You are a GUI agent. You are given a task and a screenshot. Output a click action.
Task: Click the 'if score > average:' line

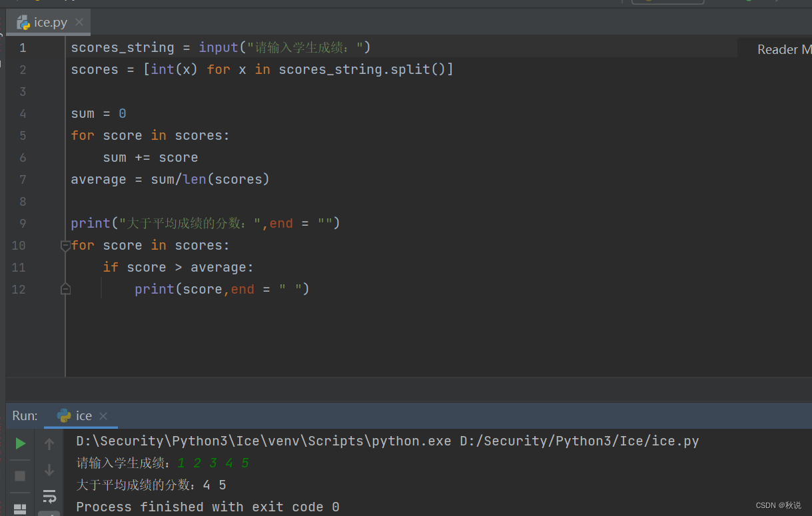[178, 268]
